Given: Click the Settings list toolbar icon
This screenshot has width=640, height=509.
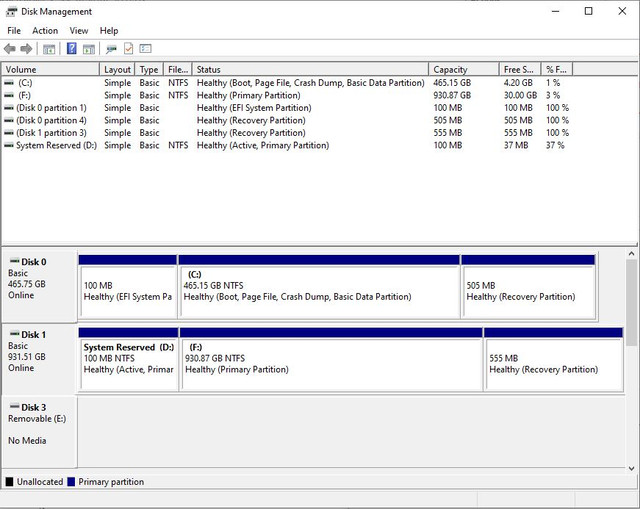Looking at the screenshot, I should tap(145, 49).
